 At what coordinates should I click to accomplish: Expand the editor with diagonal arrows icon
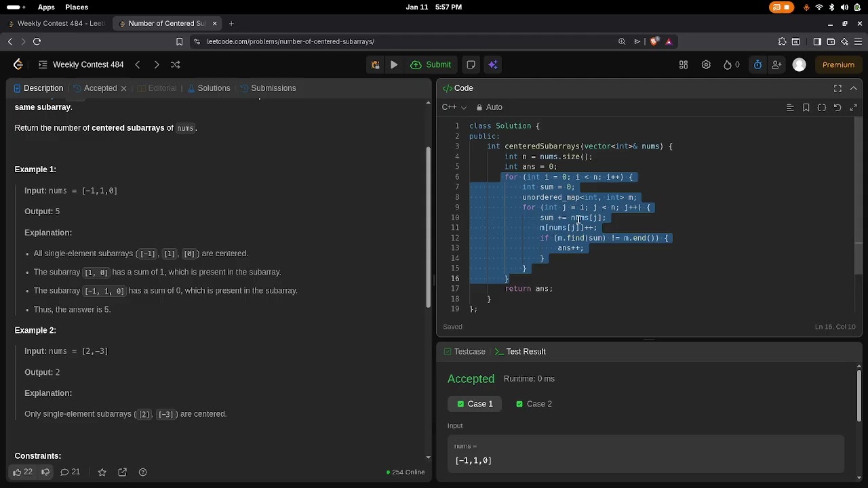pos(854,107)
